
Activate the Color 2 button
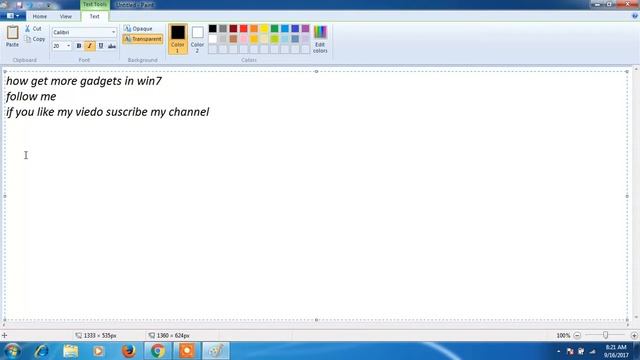[x=197, y=39]
